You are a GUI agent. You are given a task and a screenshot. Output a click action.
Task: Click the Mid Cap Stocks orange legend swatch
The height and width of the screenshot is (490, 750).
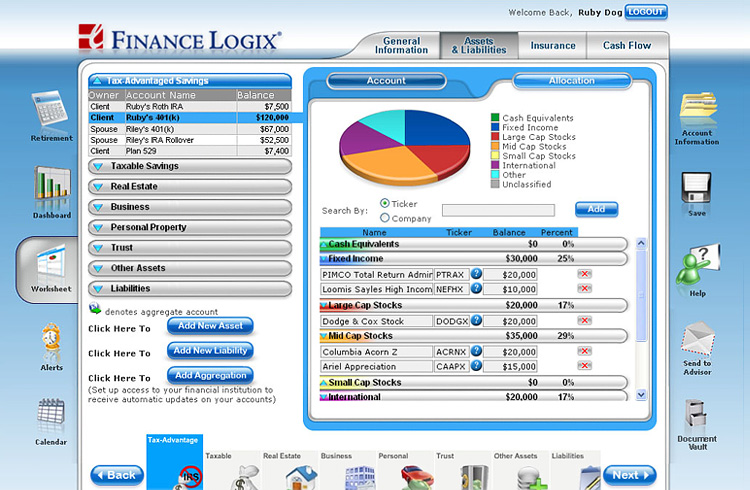tap(495, 146)
